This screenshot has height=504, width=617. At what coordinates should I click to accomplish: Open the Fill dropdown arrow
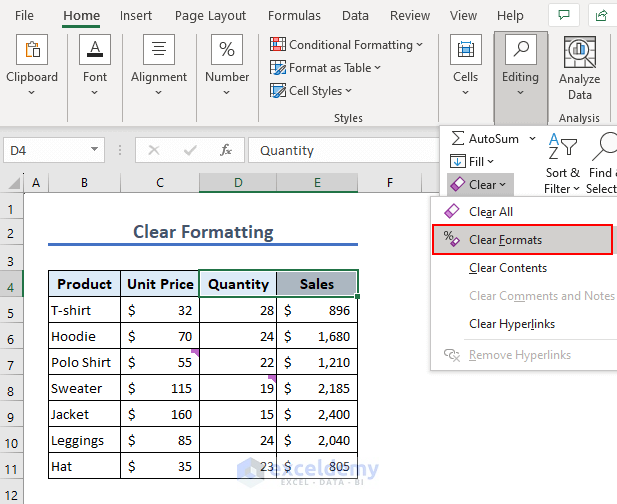coord(490,161)
